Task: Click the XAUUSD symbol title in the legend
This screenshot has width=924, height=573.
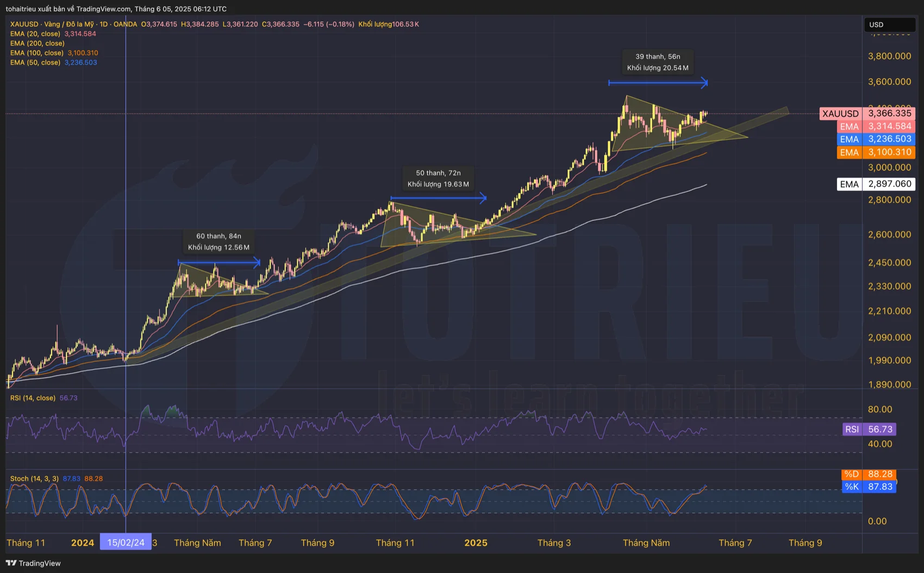Action: (24, 24)
